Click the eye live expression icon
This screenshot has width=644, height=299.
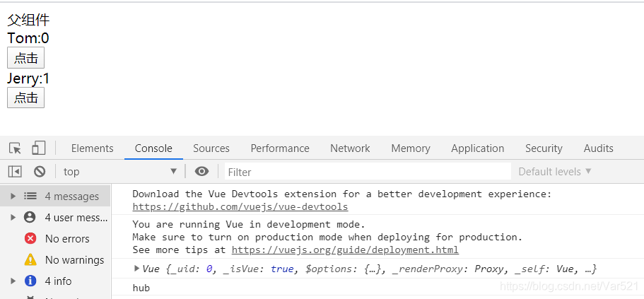[201, 171]
